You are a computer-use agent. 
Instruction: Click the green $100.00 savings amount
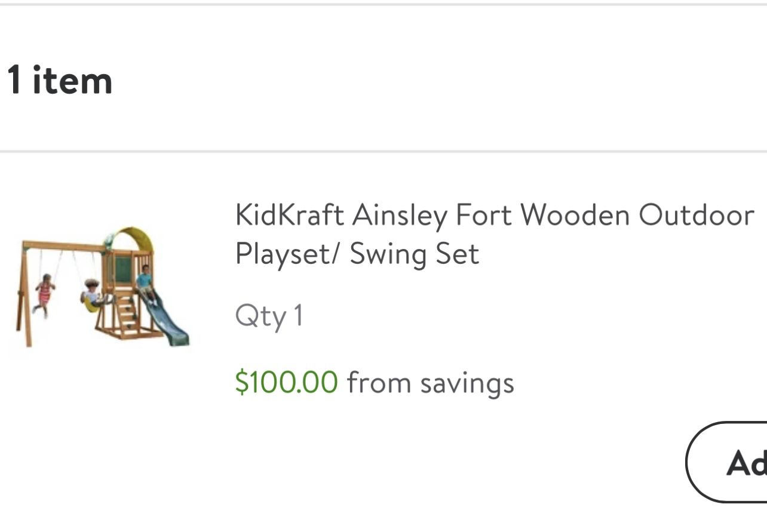coord(286,382)
